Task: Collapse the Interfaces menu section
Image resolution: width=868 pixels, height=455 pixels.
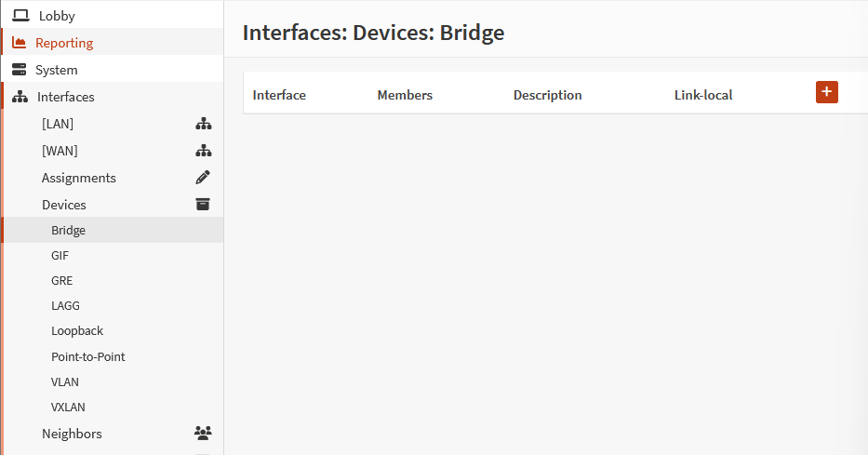Action: 65,97
